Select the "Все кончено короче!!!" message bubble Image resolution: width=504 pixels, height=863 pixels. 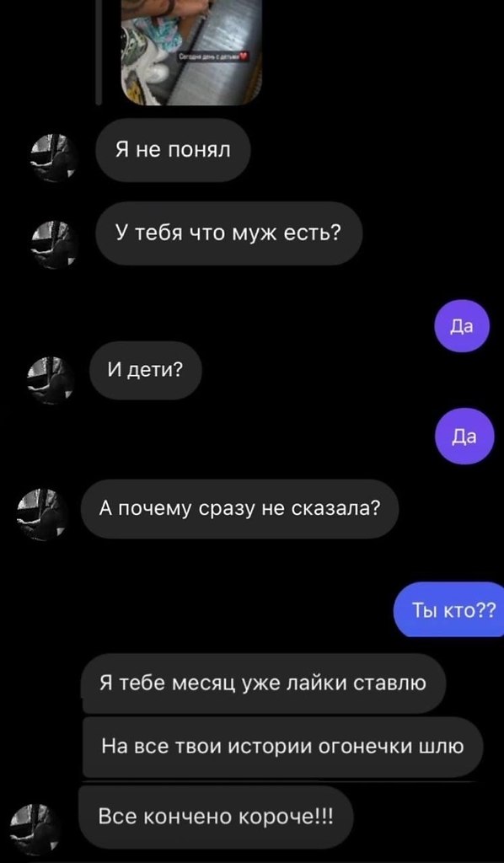point(216,816)
